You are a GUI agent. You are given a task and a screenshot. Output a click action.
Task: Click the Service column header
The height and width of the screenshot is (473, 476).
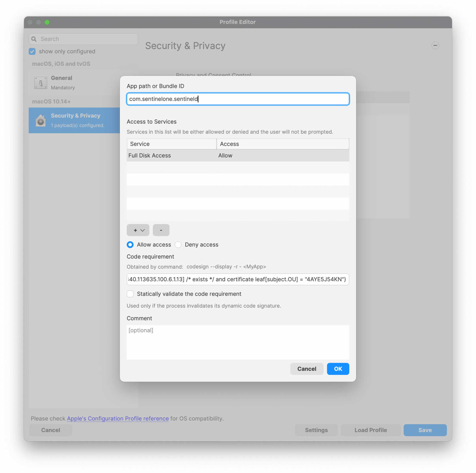point(171,144)
